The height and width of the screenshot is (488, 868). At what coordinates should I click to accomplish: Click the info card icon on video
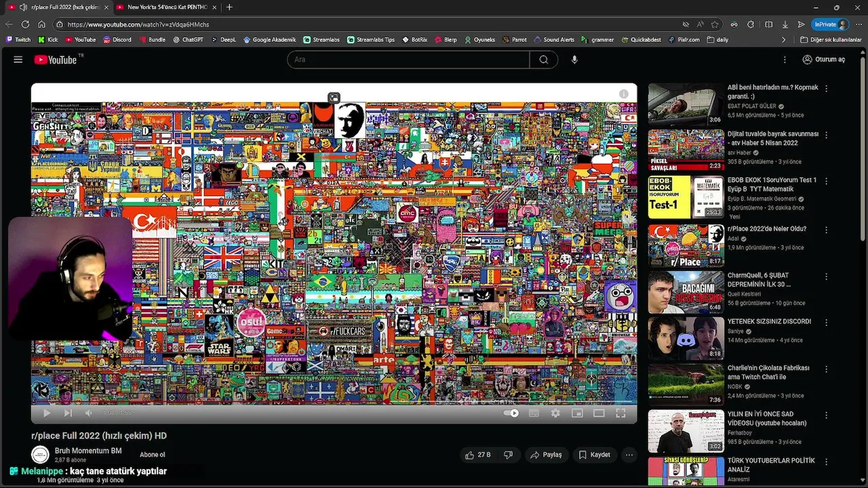(623, 94)
